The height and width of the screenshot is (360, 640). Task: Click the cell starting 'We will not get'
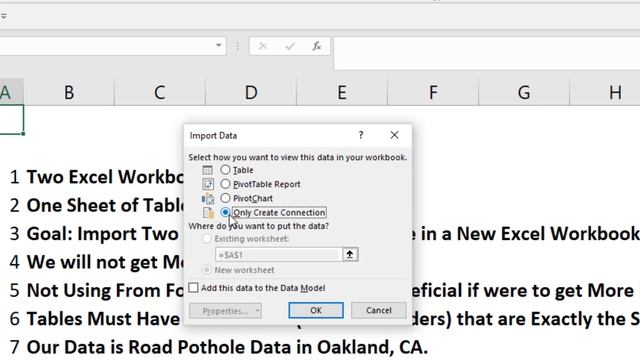tap(105, 262)
